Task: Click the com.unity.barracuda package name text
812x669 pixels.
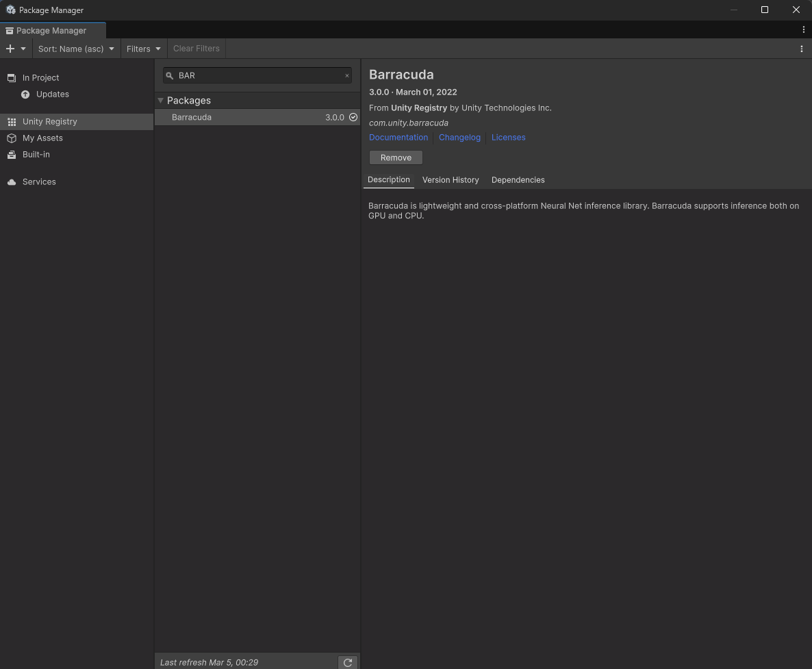Action: coord(409,123)
